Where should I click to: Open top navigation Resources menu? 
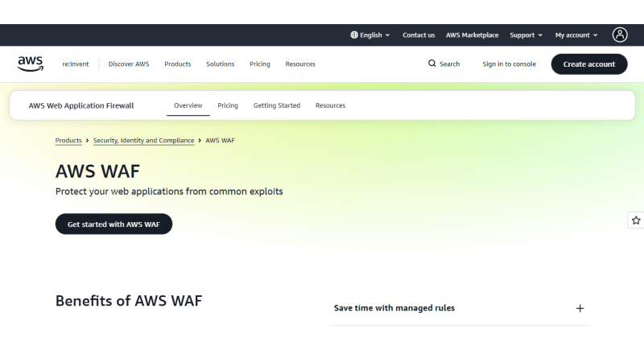300,64
